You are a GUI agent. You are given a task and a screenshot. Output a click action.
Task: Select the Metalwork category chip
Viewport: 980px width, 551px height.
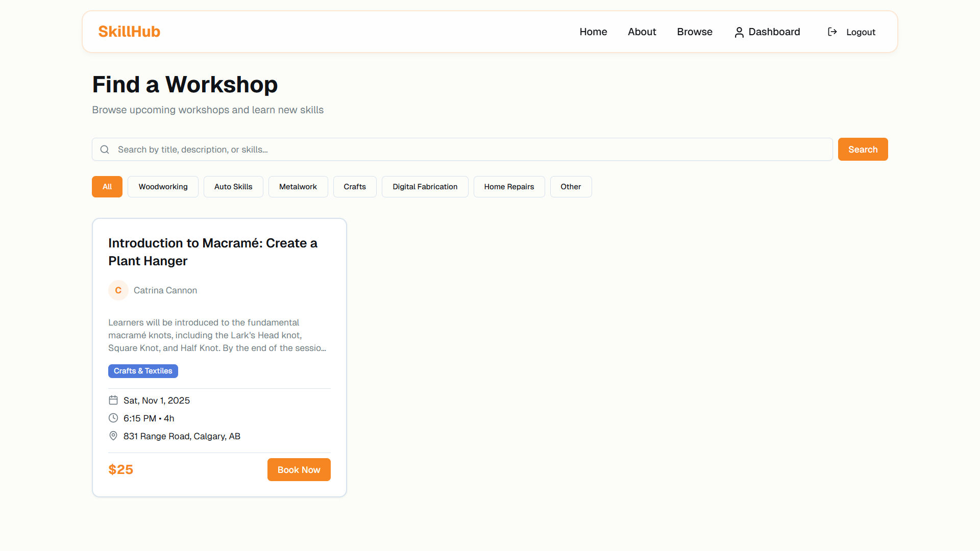[x=298, y=187]
